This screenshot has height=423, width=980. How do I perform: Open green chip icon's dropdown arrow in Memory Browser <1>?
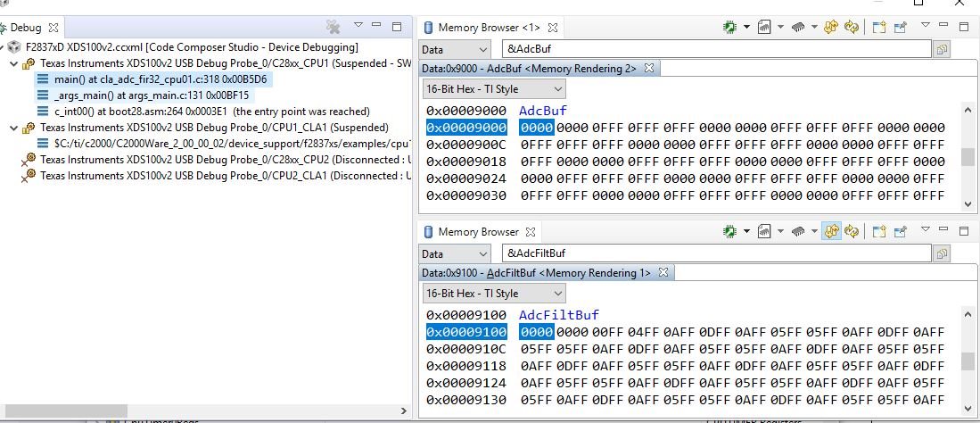[746, 27]
